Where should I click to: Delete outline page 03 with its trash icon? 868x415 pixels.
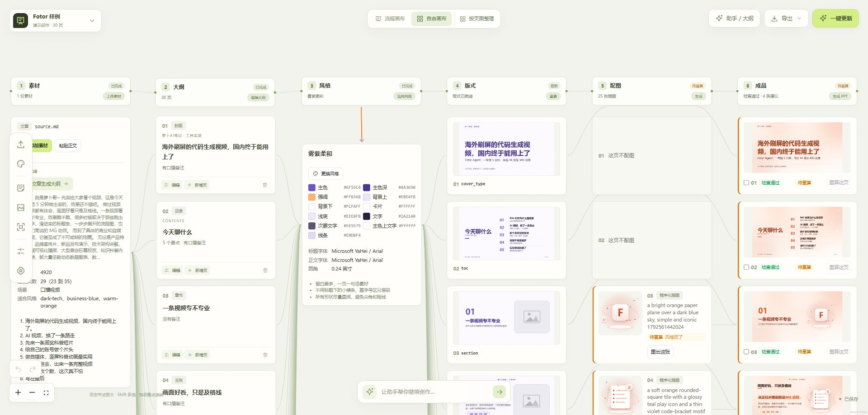tap(265, 355)
